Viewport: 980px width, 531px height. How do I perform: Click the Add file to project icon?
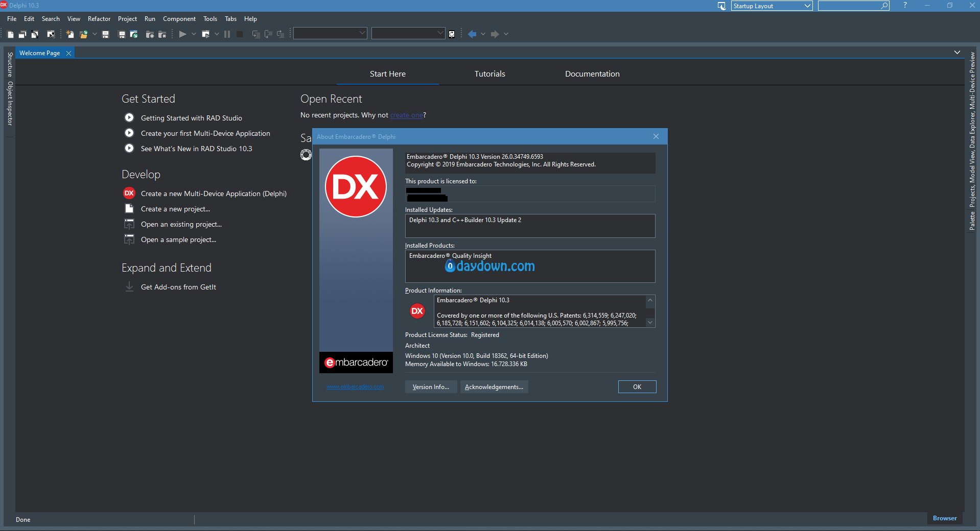(150, 34)
